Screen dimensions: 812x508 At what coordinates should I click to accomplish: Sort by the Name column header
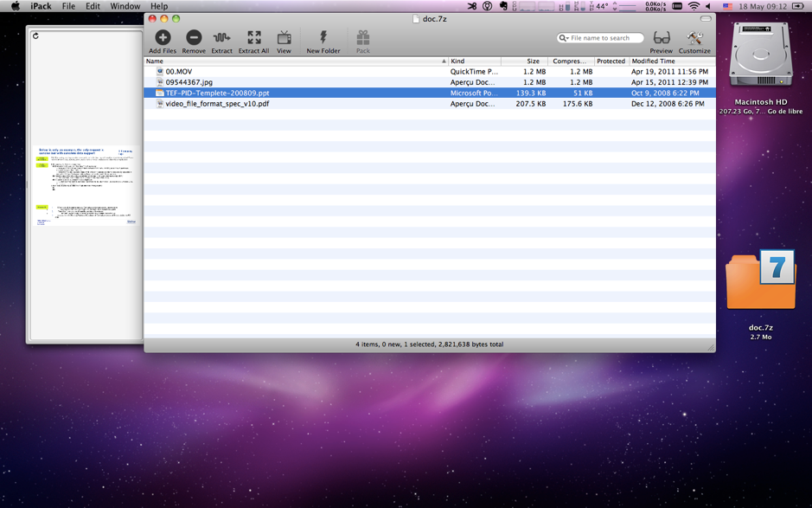(297, 61)
